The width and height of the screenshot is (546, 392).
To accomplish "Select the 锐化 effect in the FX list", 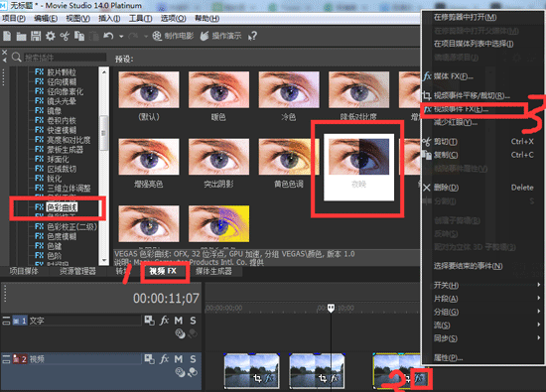I will pos(48,179).
